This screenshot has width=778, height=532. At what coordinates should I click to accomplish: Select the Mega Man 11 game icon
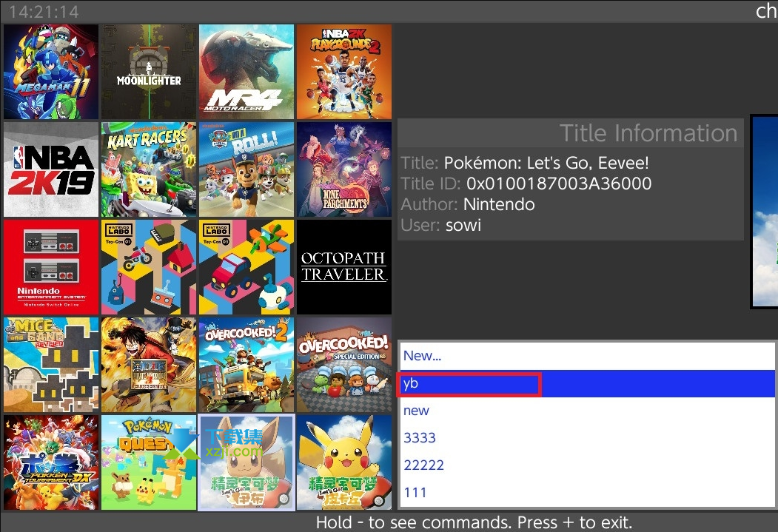click(50, 72)
